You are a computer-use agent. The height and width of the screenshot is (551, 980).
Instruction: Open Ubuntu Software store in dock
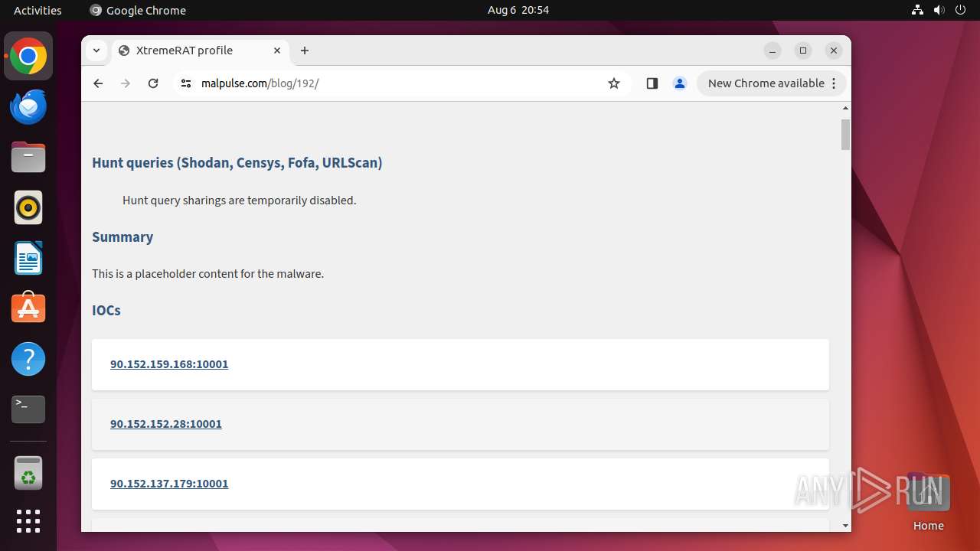28,308
